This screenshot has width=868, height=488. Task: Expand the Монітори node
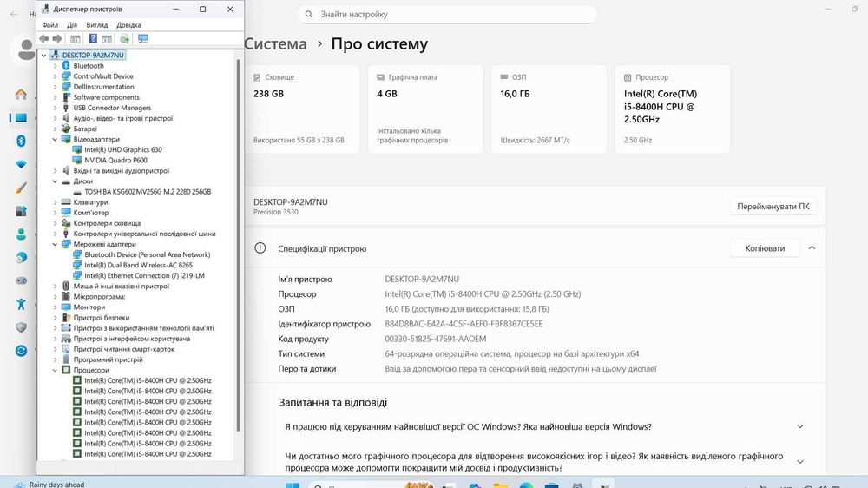(x=55, y=307)
